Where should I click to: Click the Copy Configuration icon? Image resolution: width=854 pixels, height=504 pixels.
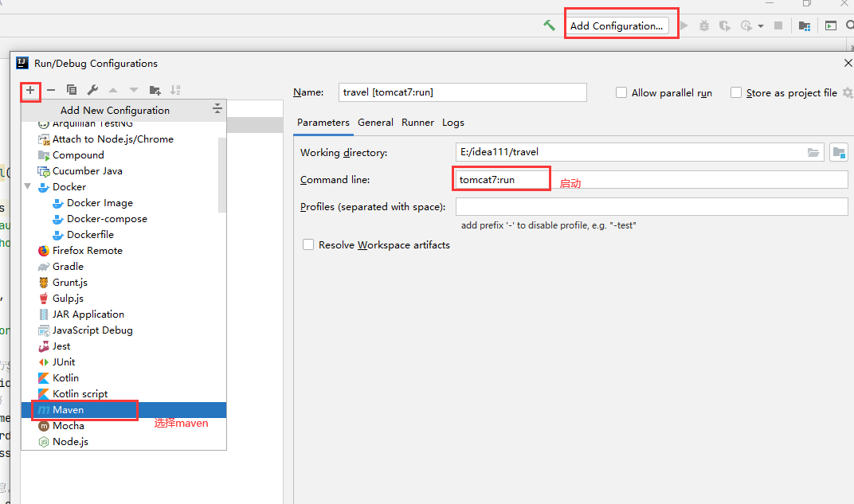[x=72, y=90]
